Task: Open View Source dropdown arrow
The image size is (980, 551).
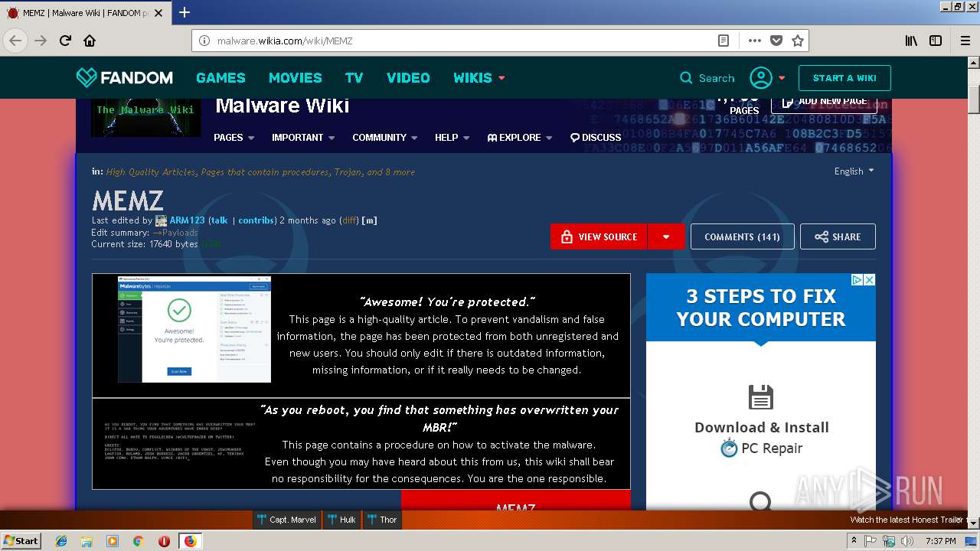Action: tap(666, 236)
